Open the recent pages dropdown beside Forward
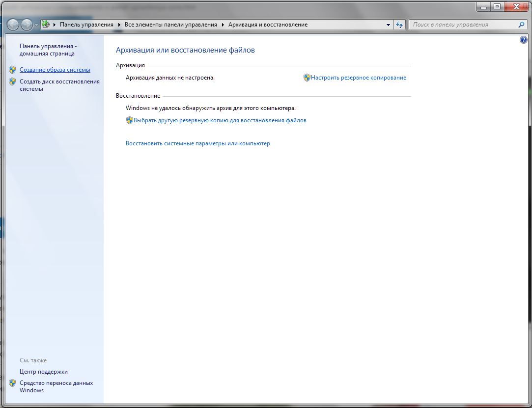Screen dimensions: 532x408 36,25
